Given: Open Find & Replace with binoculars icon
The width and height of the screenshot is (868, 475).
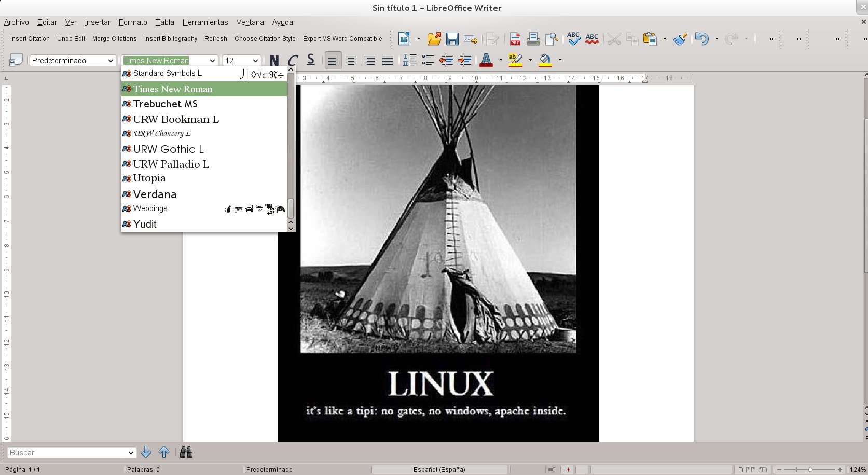Looking at the screenshot, I should coord(186,453).
